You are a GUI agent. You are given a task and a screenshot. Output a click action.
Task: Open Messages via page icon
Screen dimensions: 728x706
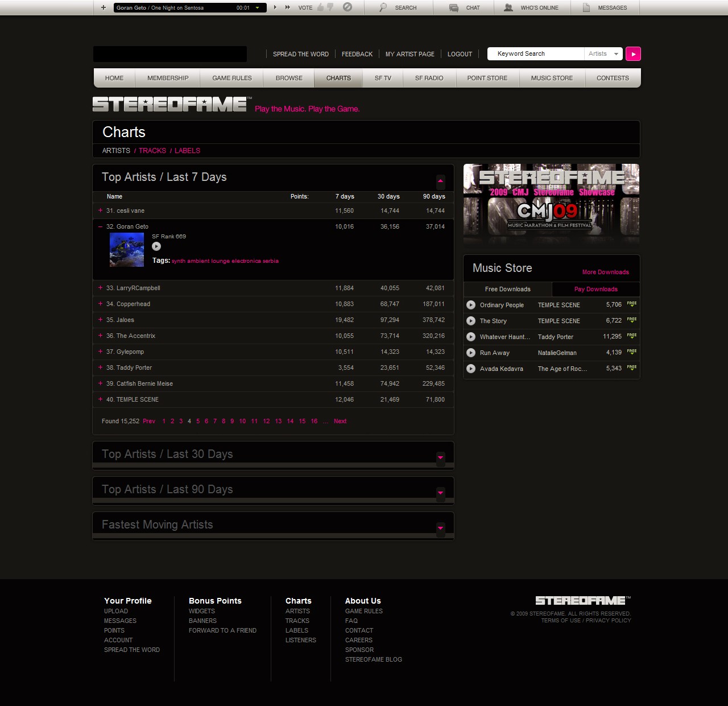click(586, 7)
